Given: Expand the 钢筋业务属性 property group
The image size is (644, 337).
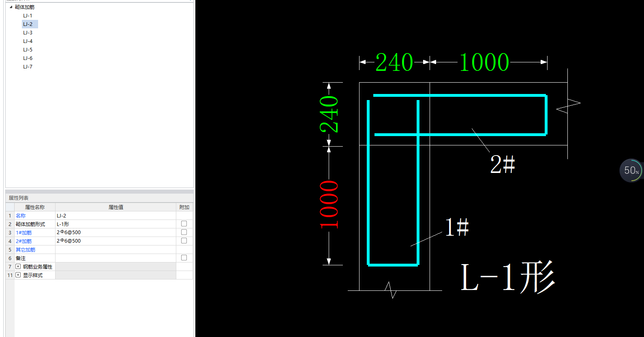Looking at the screenshot, I should [18, 267].
